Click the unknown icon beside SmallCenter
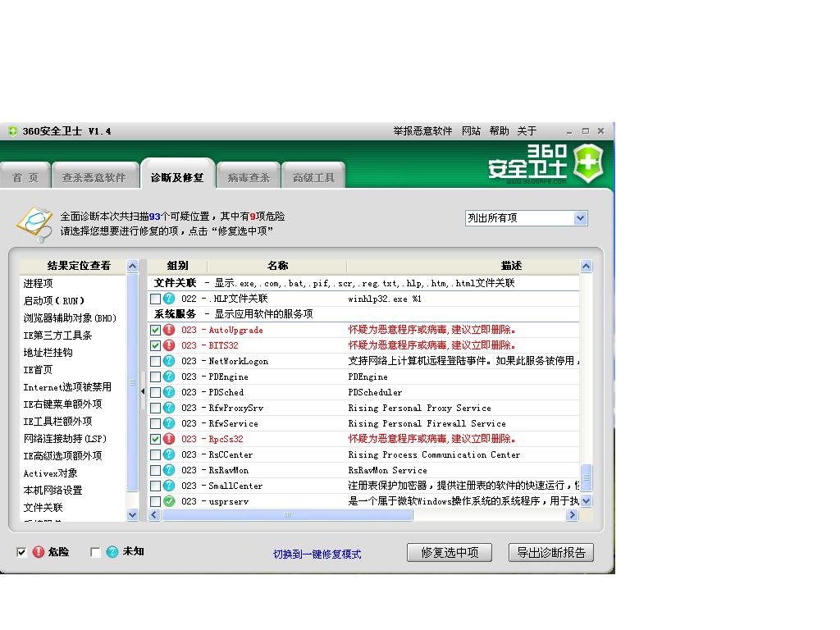The height and width of the screenshot is (630, 840). [169, 486]
